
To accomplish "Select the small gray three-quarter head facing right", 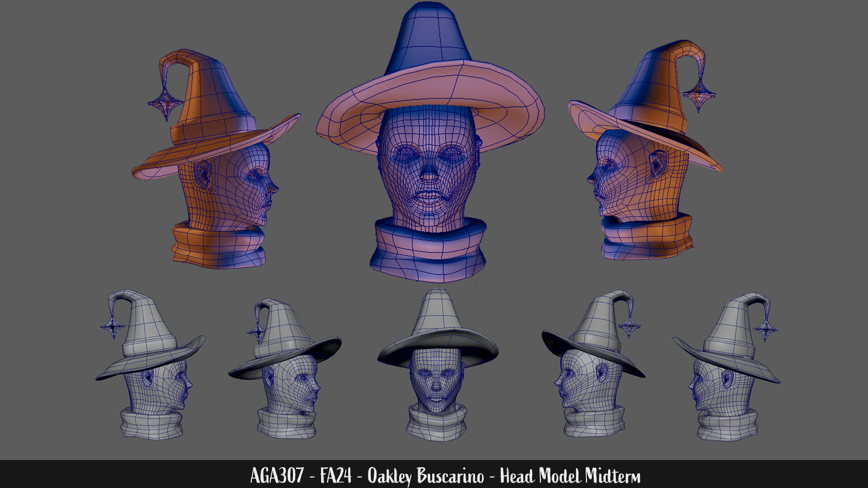I will 285,368.
